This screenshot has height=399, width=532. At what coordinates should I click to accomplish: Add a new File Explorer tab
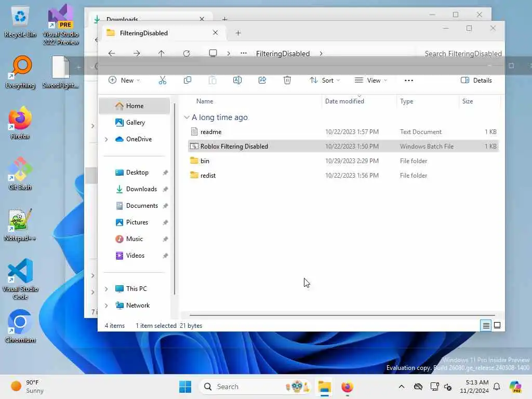[238, 33]
